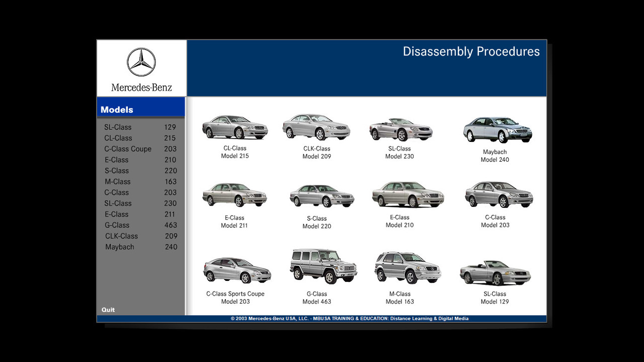Viewport: 644px width, 362px height.
Task: Open the E-Class Model 210 car image
Action: click(408, 194)
